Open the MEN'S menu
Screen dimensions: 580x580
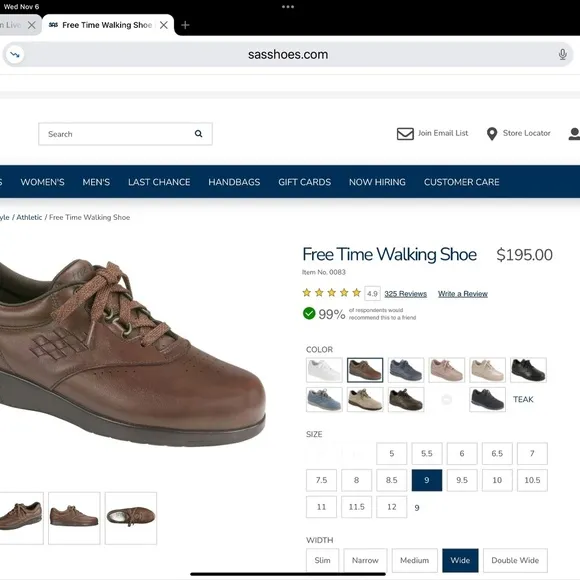[x=96, y=182]
